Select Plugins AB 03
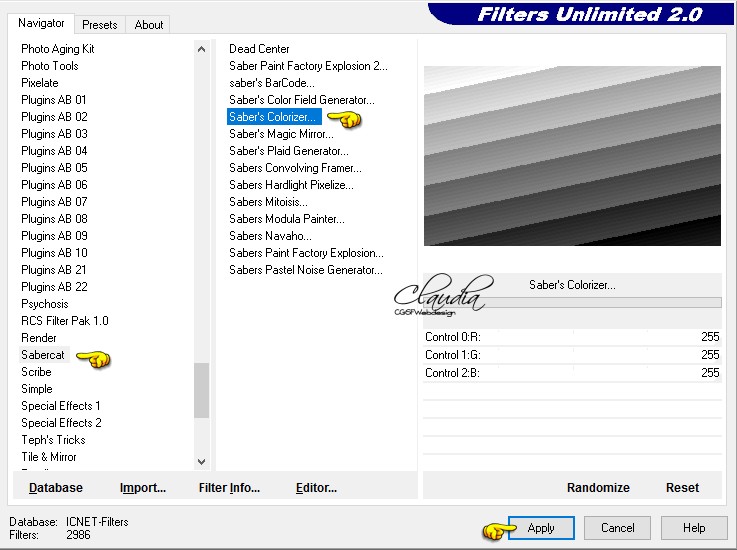 click(x=54, y=134)
